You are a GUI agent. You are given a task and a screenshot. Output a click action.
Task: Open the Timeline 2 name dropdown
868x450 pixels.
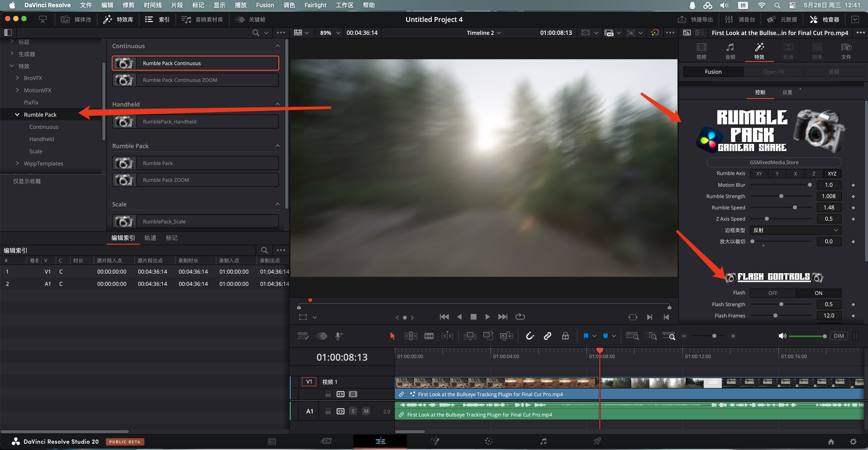pyautogui.click(x=484, y=33)
